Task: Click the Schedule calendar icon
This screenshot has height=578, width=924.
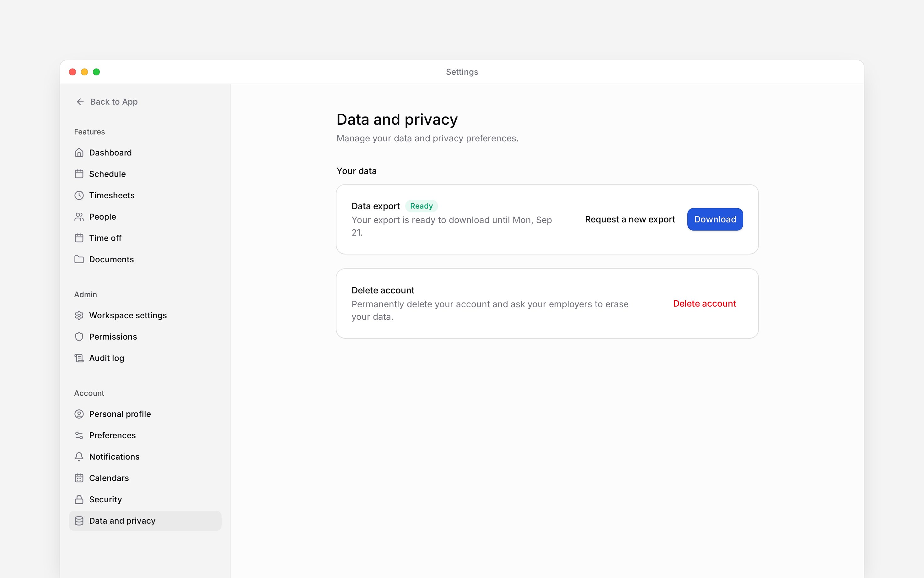Action: [79, 174]
